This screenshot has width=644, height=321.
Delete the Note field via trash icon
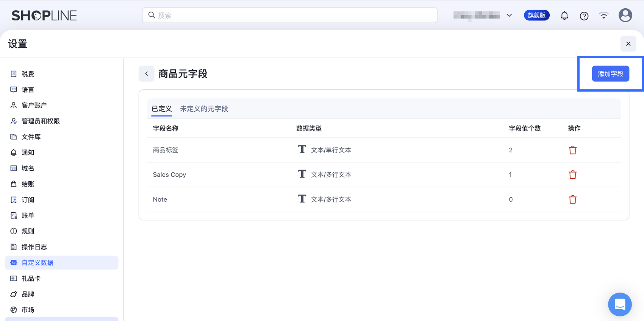572,199
